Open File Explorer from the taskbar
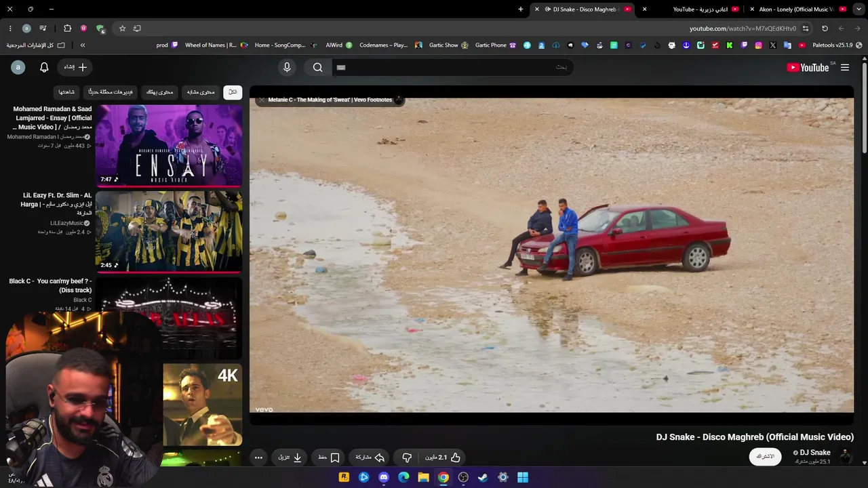 (x=423, y=477)
